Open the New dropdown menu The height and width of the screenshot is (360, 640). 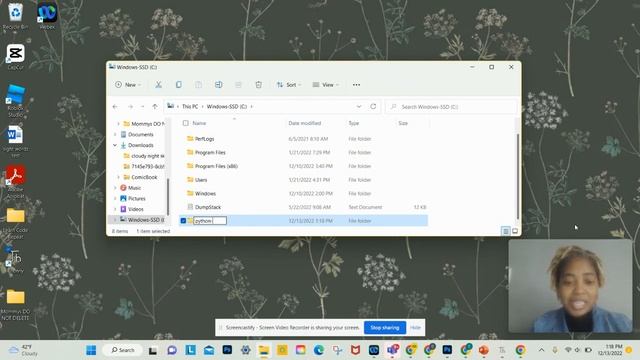pos(128,84)
